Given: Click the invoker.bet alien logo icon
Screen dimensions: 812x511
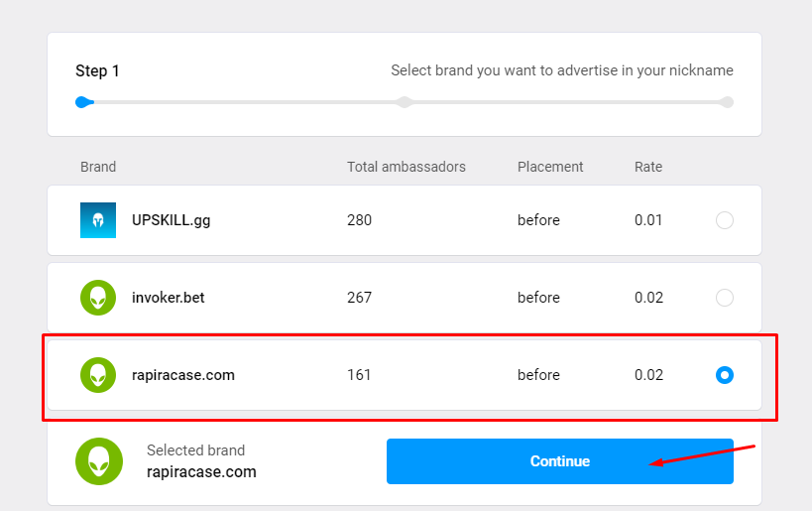Looking at the screenshot, I should (98, 298).
